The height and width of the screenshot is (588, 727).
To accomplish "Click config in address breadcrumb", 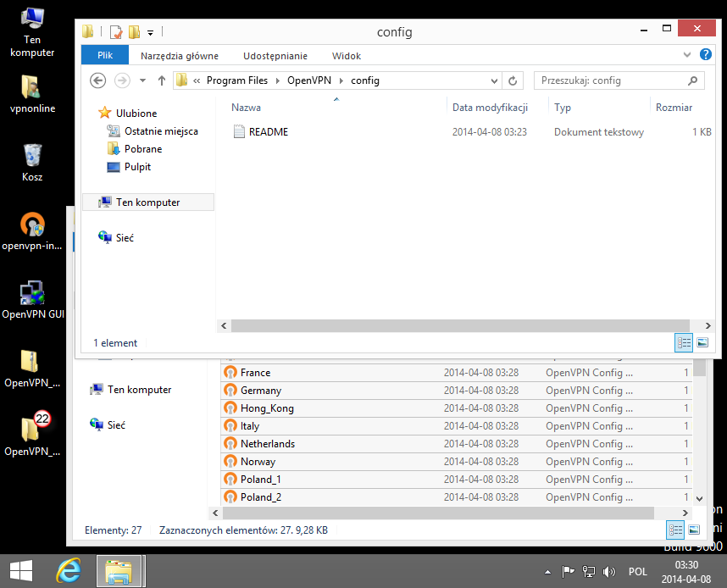I will [x=365, y=80].
